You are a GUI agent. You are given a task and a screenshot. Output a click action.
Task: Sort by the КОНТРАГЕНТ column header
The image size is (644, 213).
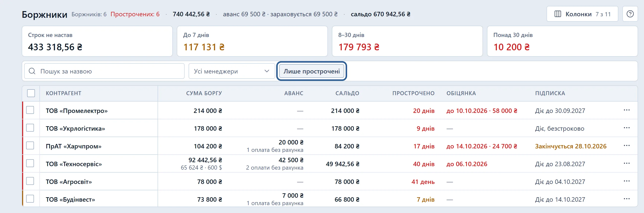click(64, 93)
